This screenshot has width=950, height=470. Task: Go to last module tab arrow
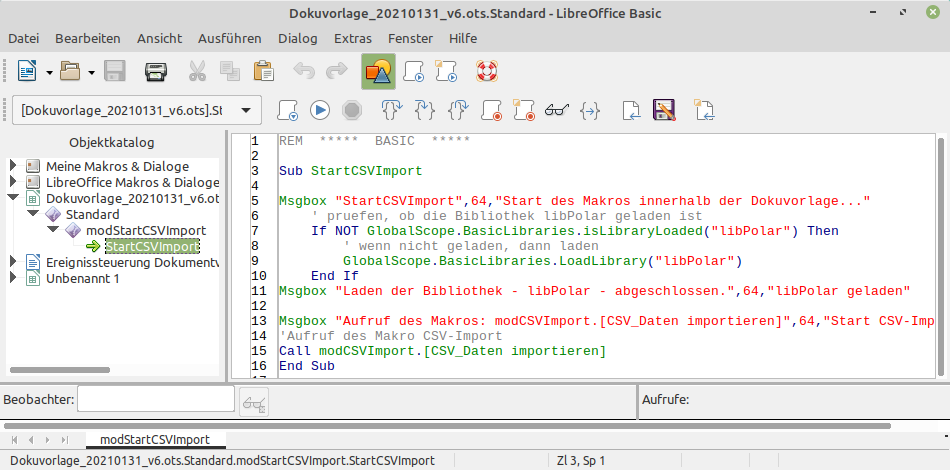64,440
